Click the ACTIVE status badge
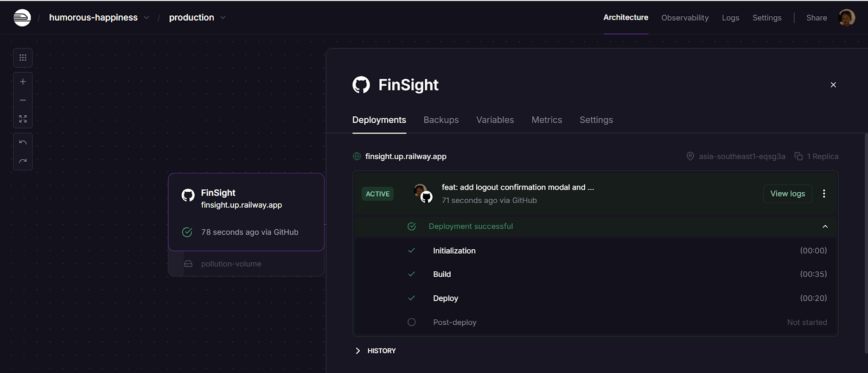Viewport: 868px width, 373px height. pyautogui.click(x=378, y=194)
